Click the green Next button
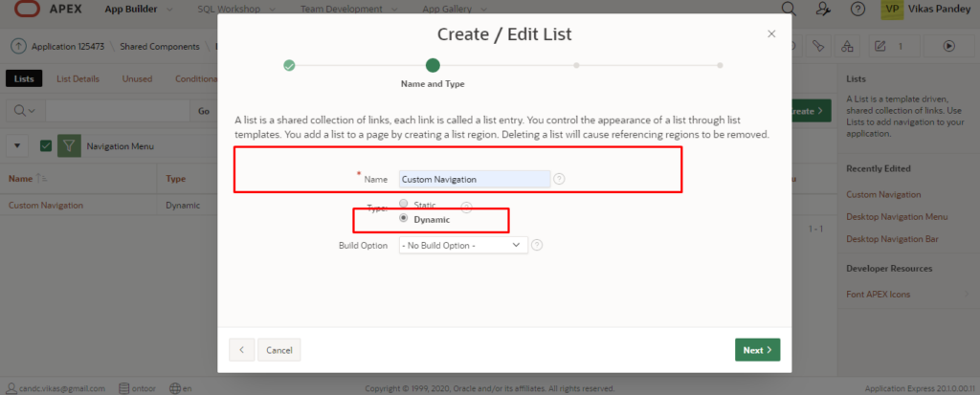This screenshot has height=395, width=980. click(758, 350)
